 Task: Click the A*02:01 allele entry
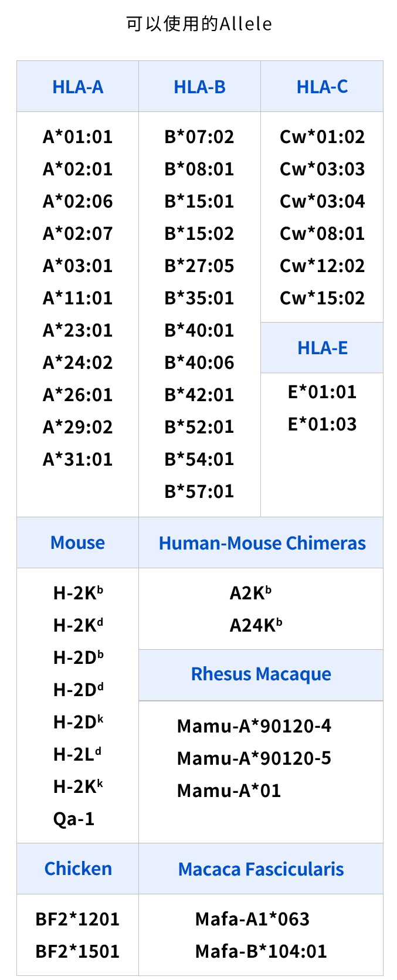click(77, 169)
